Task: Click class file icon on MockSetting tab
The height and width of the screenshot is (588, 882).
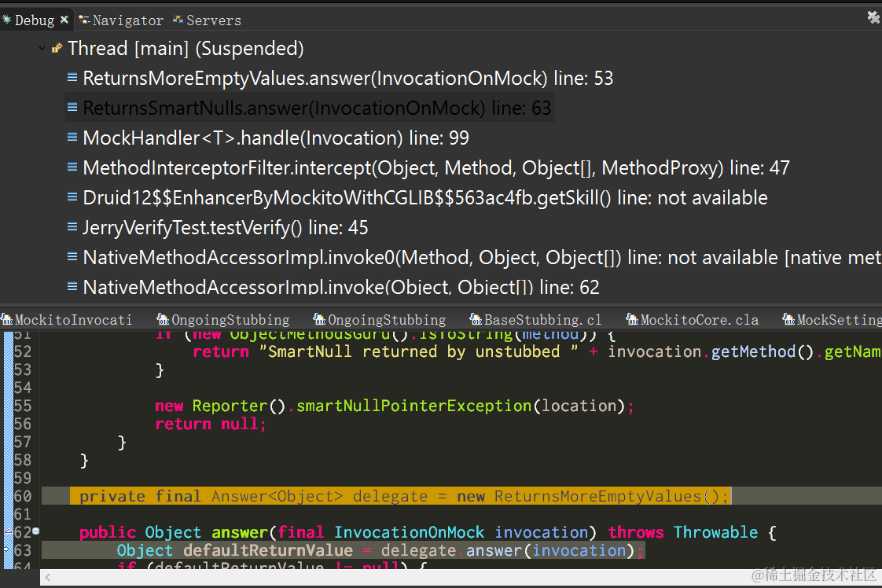Action: [788, 320]
